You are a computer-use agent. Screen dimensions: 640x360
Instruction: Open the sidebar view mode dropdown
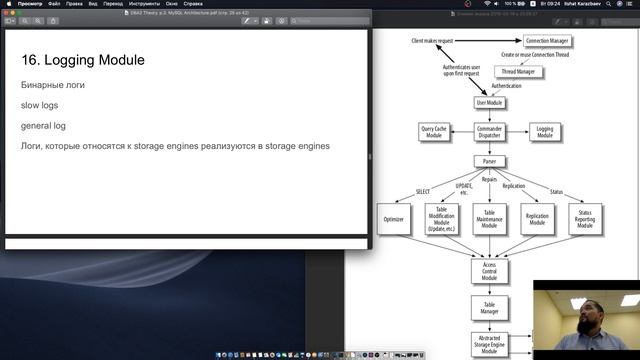click(x=10, y=21)
